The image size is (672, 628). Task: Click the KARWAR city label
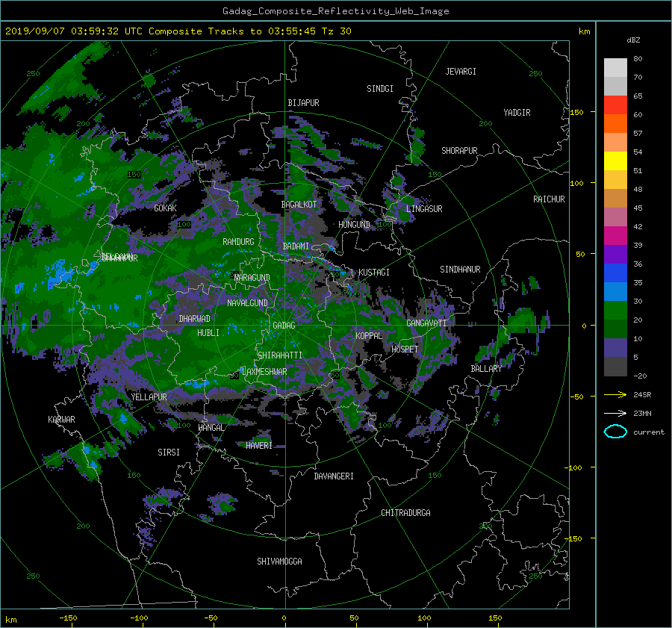[x=61, y=419]
